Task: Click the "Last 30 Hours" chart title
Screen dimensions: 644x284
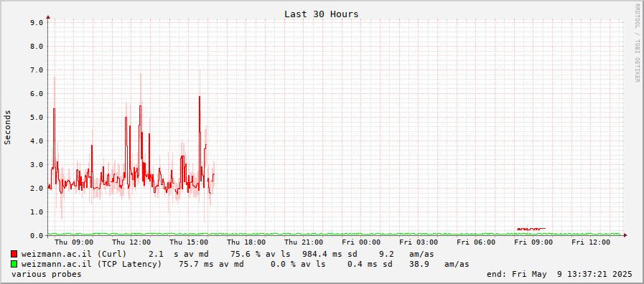Action: click(322, 14)
